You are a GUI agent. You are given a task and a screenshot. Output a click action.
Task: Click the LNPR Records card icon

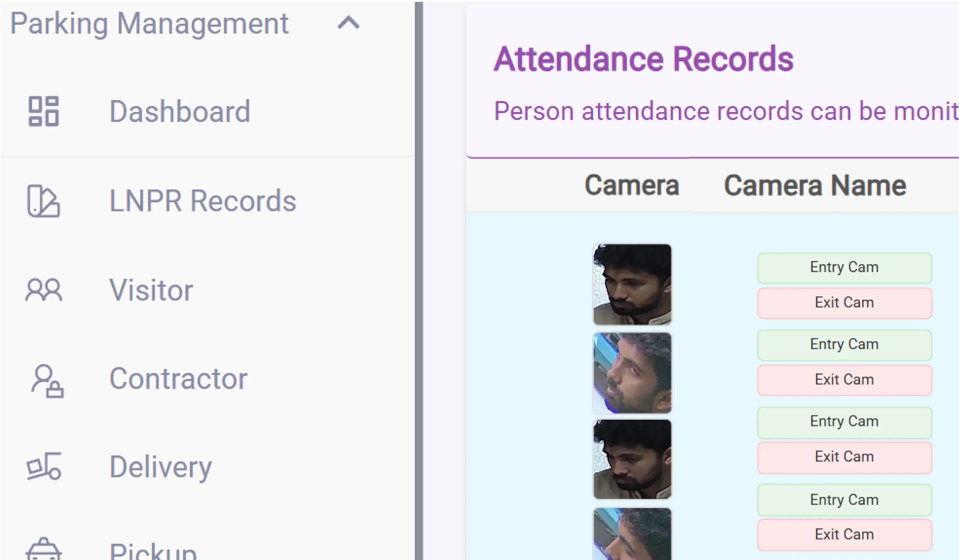coord(43,201)
